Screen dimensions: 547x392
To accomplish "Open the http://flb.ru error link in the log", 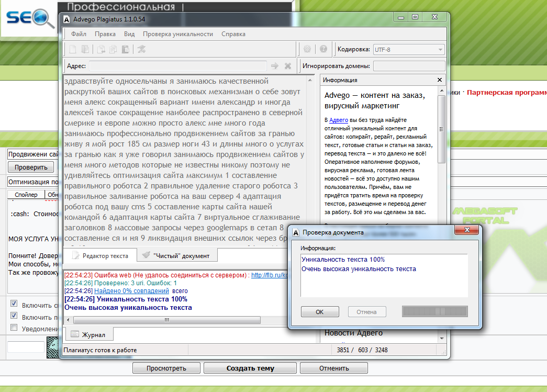I will [270, 275].
